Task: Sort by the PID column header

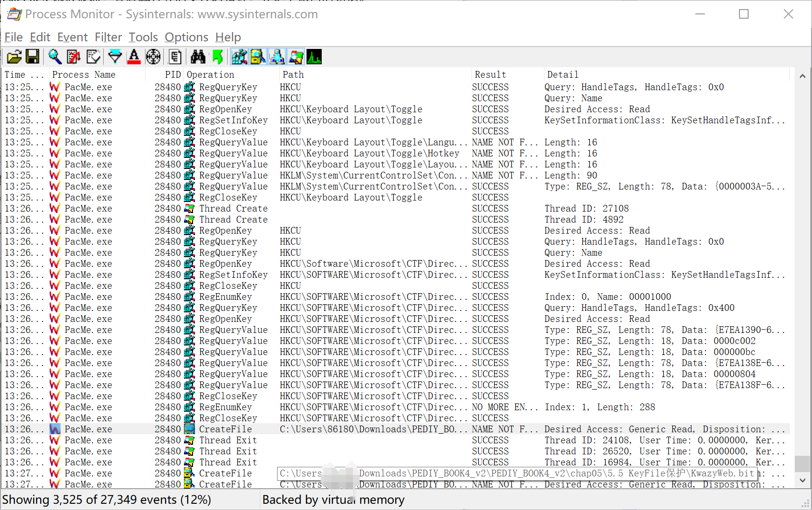Action: [x=164, y=74]
